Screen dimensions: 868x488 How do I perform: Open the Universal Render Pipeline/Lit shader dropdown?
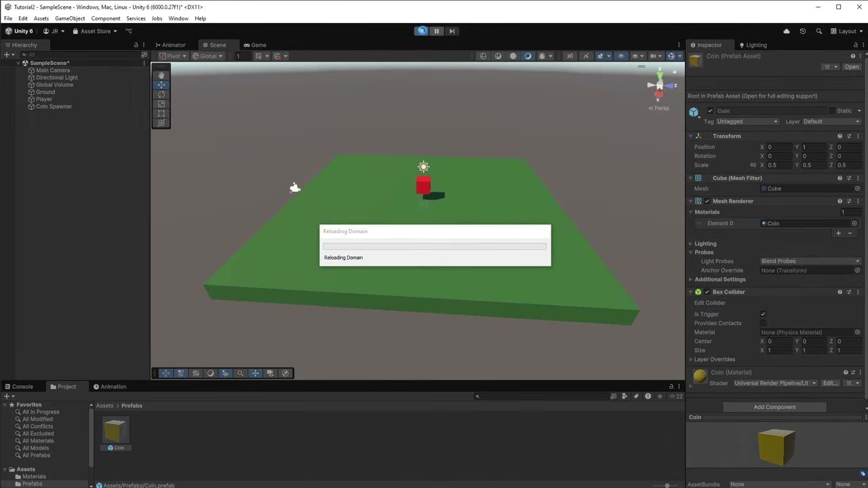click(x=775, y=383)
